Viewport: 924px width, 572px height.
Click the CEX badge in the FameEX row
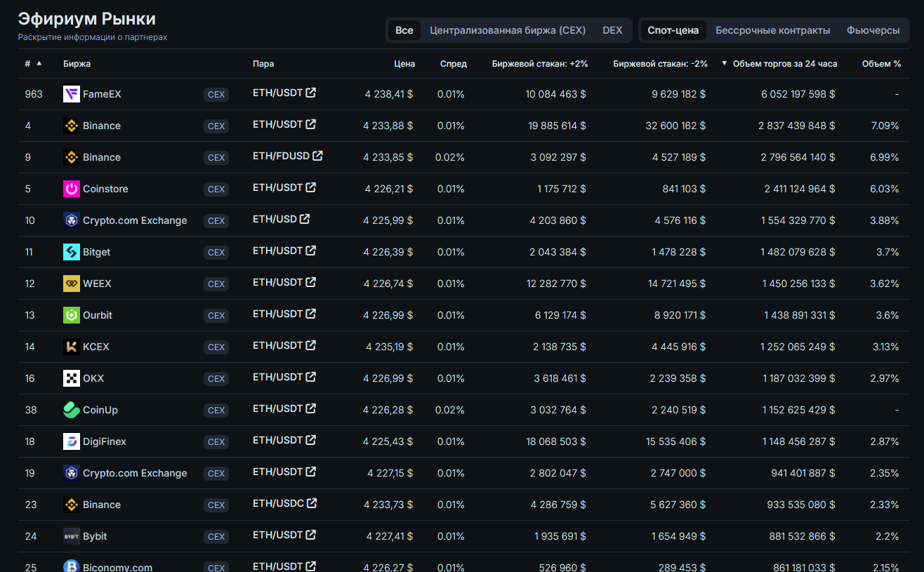click(x=216, y=95)
